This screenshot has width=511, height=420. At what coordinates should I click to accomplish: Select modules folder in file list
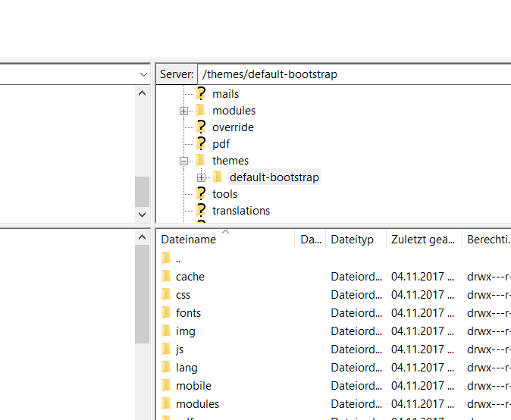(334, 404)
